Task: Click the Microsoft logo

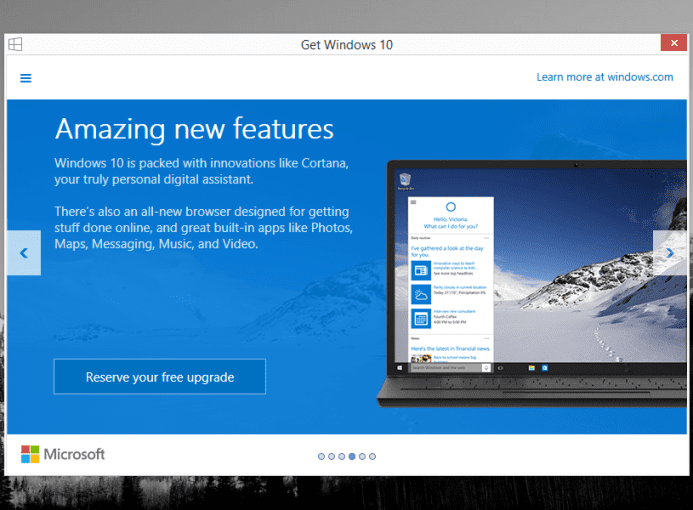Action: [x=63, y=454]
